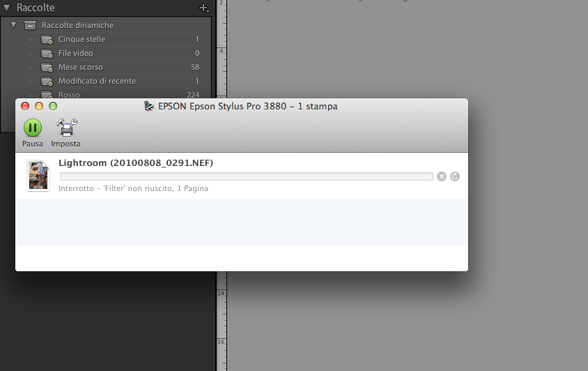Zoom the print queue window with green button
The width and height of the screenshot is (588, 371).
pos(53,107)
